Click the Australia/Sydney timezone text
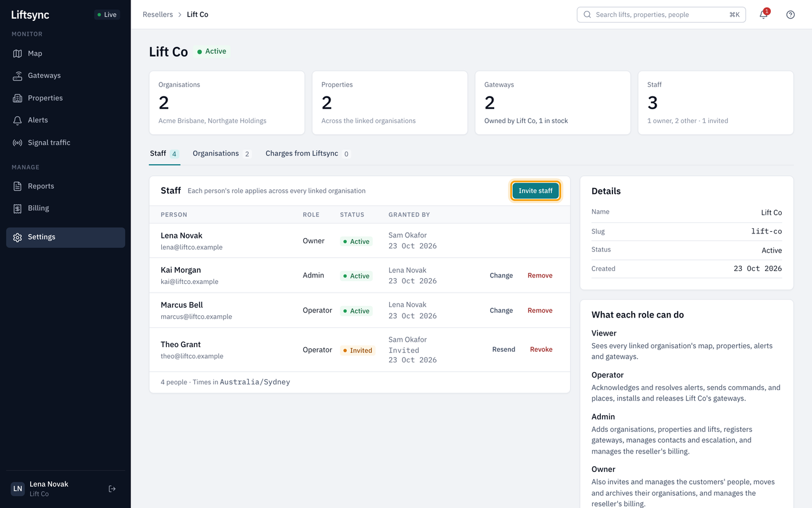 point(255,382)
